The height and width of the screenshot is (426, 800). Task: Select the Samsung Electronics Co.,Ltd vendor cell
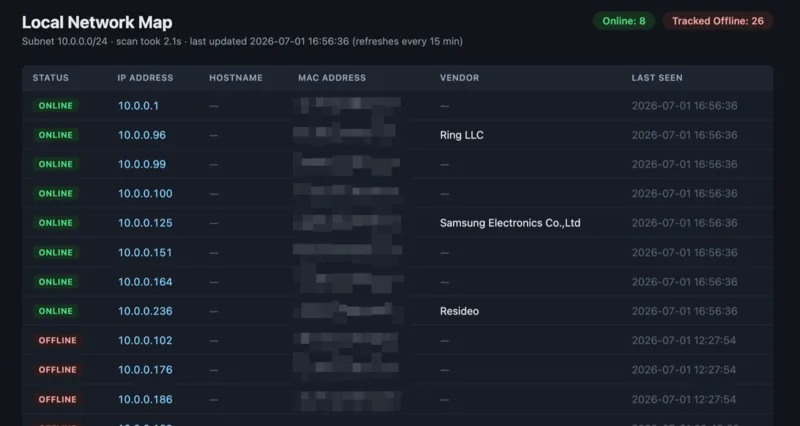[510, 223]
